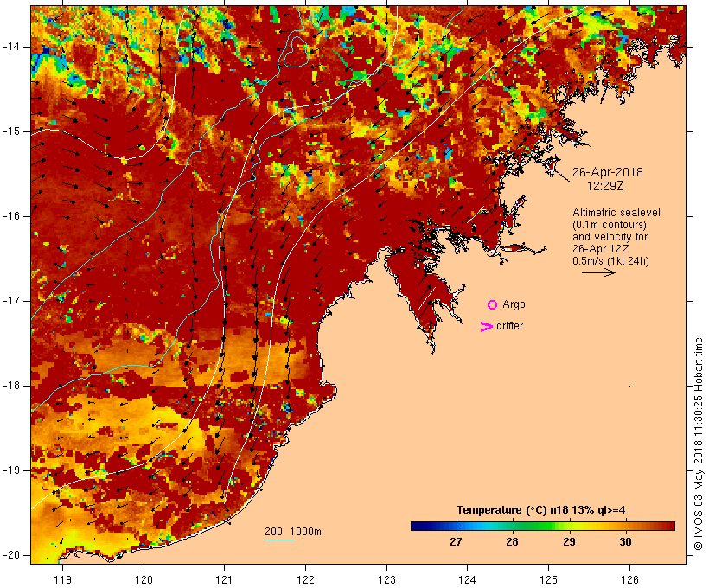Click the latitude axis label -16

11,216
